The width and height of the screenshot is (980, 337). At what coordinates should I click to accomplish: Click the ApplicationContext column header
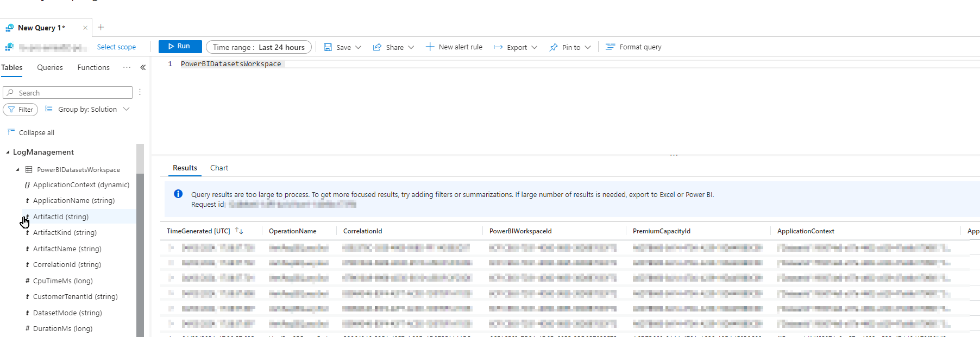806,231
